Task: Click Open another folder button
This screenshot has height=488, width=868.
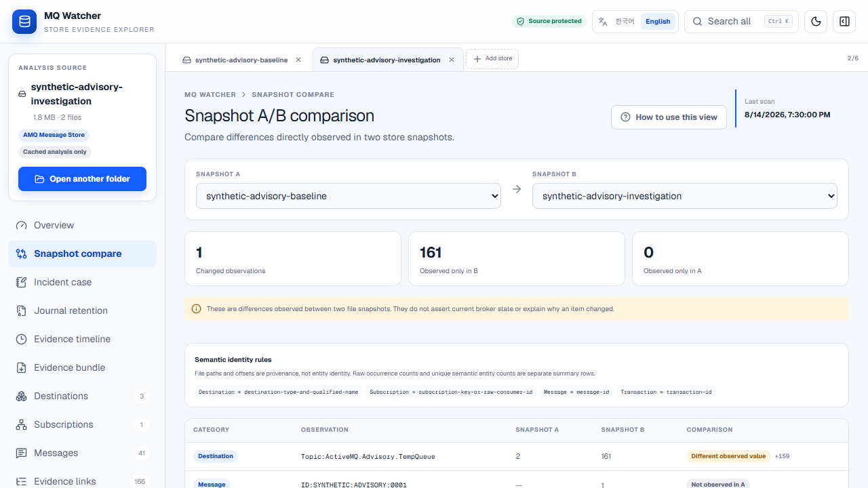Action: click(x=82, y=179)
